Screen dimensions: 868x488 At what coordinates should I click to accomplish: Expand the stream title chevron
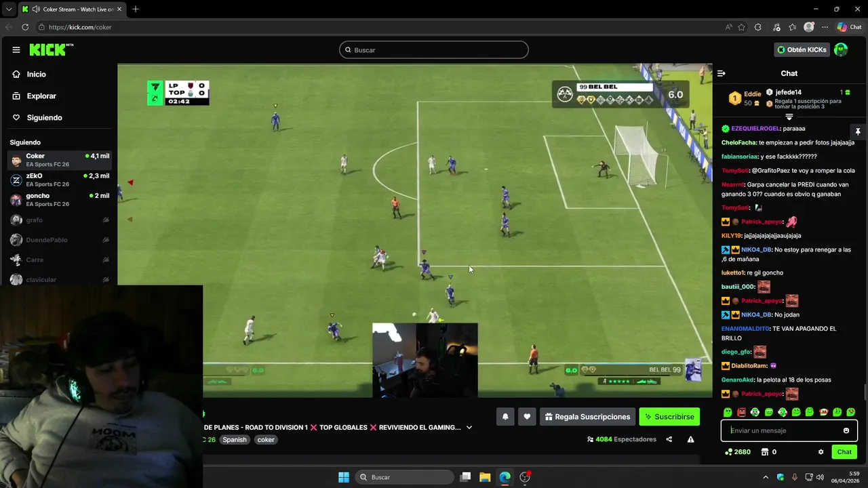click(469, 428)
